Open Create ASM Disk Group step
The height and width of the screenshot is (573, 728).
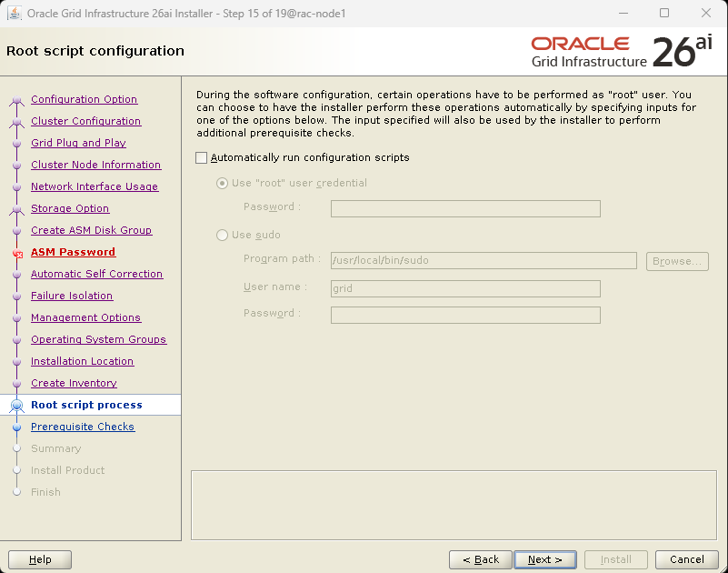coord(92,230)
